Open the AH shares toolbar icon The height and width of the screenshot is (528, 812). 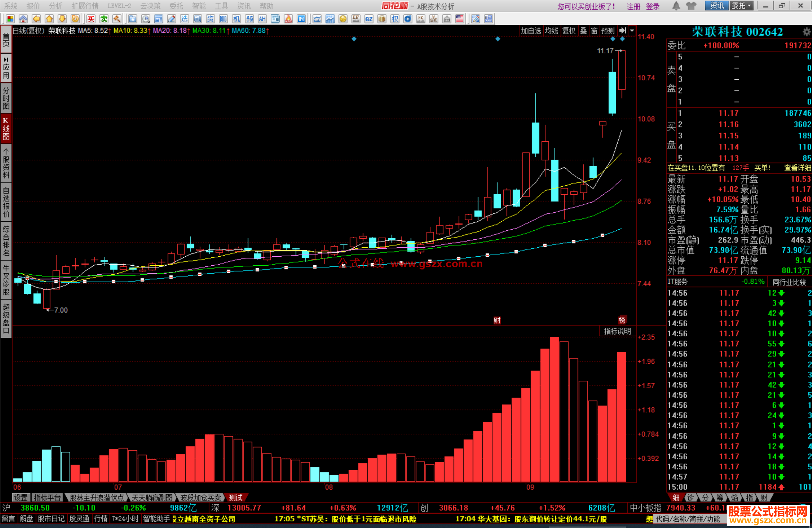262,19
